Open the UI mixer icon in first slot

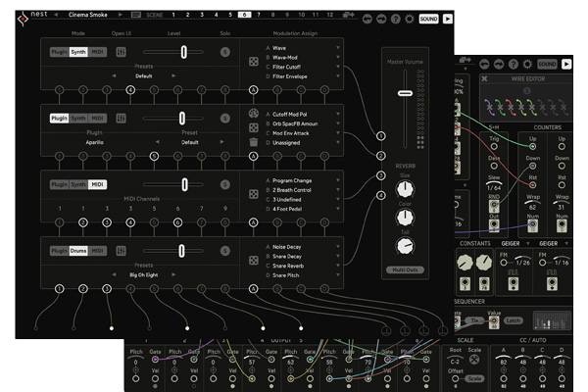[x=120, y=52]
